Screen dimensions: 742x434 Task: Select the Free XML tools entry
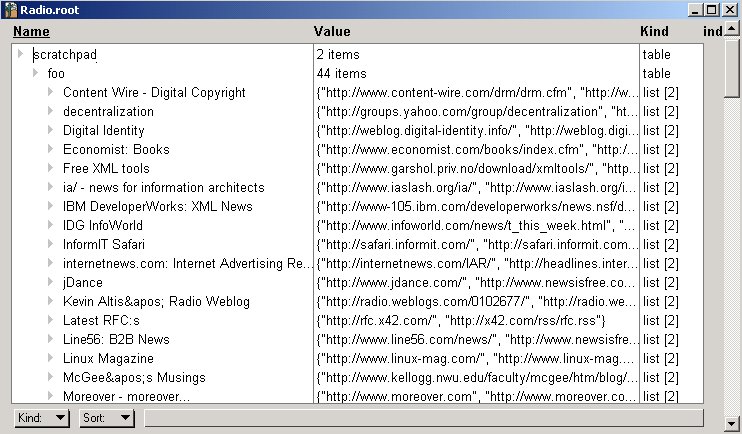pos(106,168)
